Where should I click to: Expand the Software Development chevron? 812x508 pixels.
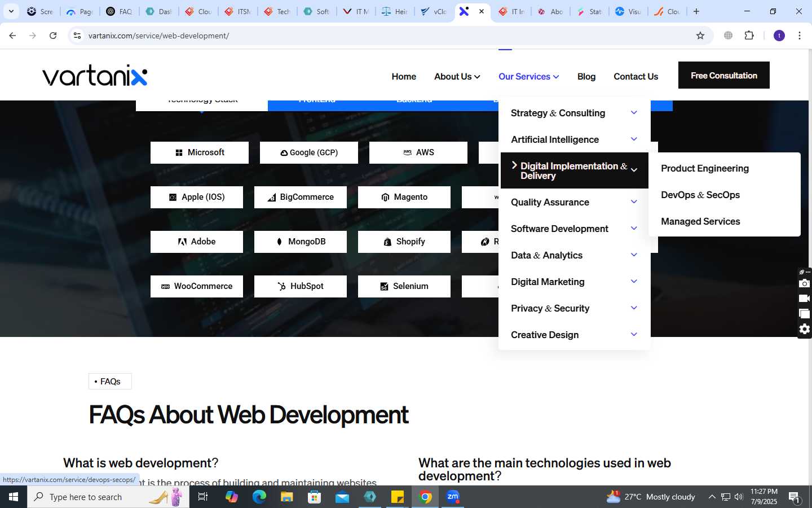tap(634, 228)
